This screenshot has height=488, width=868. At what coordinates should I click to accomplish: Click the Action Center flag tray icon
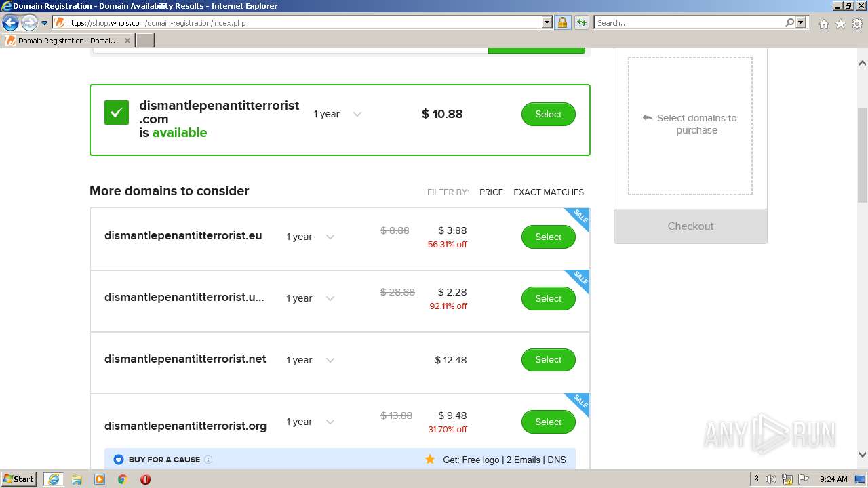[804, 479]
